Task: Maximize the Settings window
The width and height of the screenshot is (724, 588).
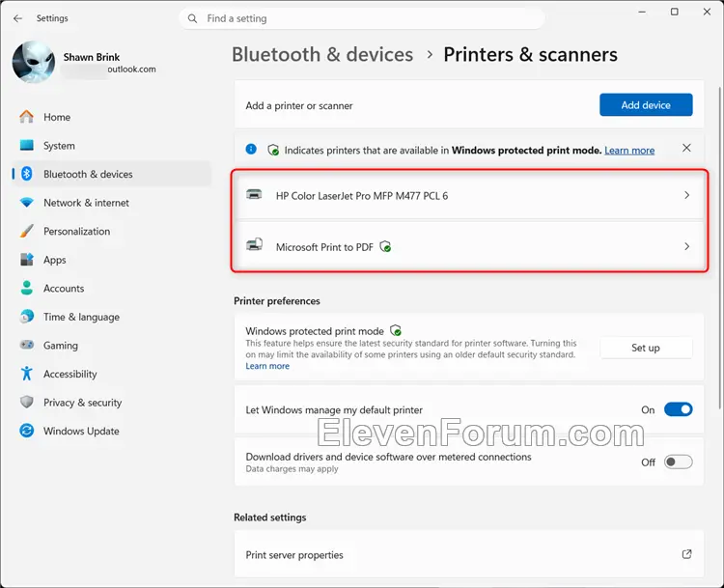Action: [x=674, y=12]
